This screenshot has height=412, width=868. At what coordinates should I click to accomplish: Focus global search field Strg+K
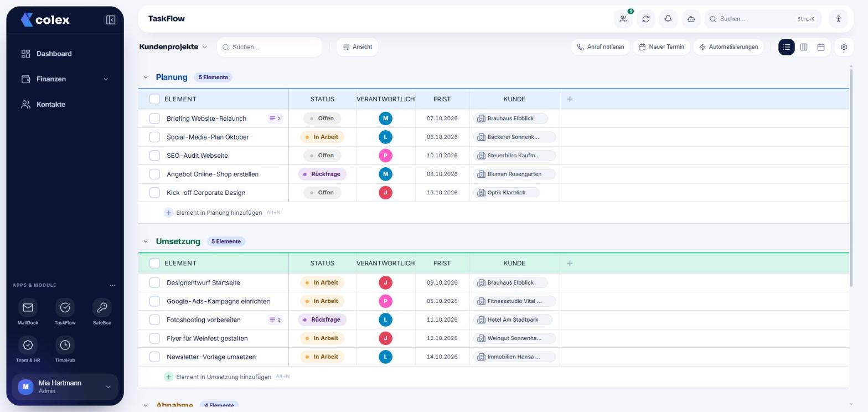pyautogui.click(x=763, y=19)
